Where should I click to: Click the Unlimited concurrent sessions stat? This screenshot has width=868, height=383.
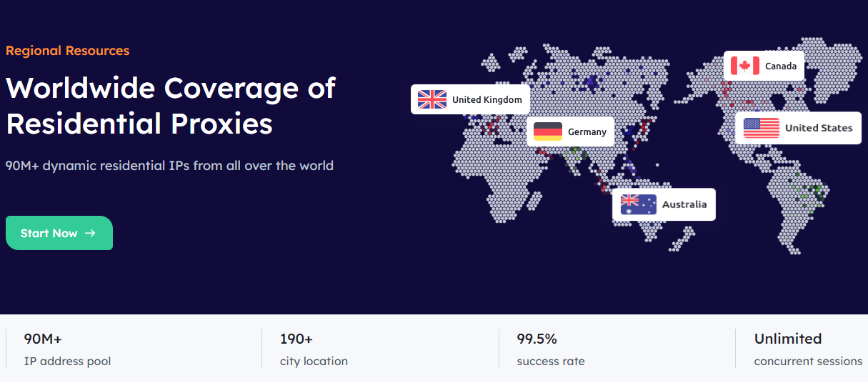(x=807, y=349)
